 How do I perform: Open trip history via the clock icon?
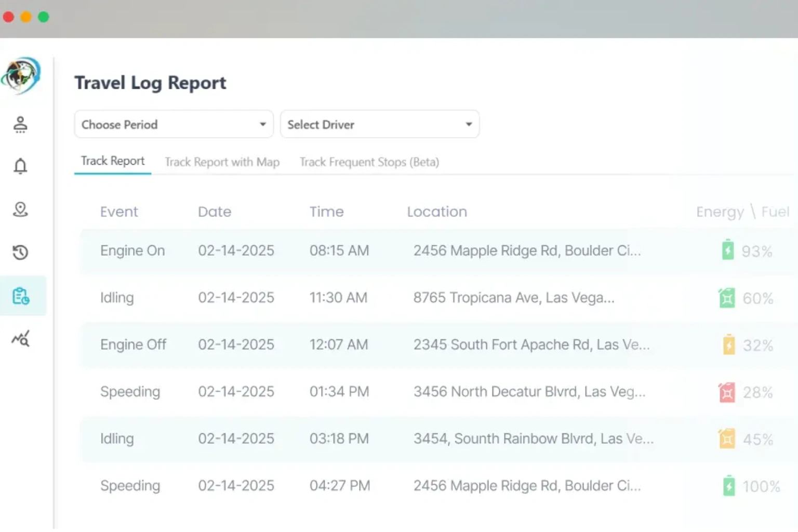click(x=20, y=252)
